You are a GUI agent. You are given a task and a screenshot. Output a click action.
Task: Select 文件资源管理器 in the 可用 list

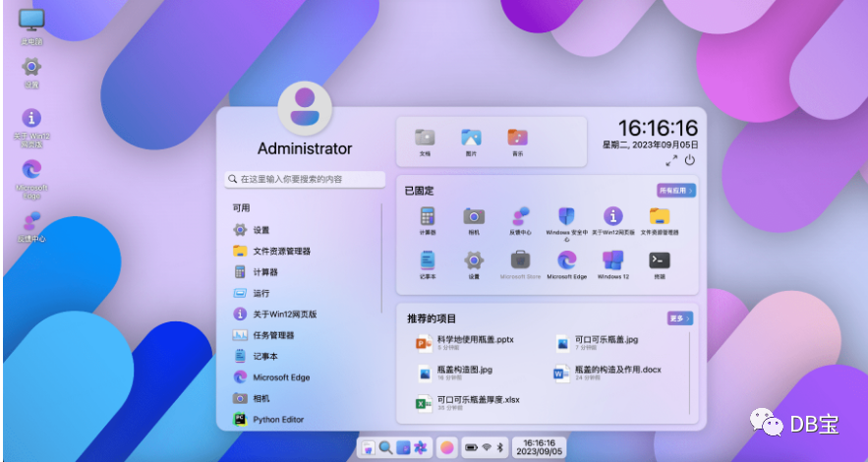pos(305,251)
